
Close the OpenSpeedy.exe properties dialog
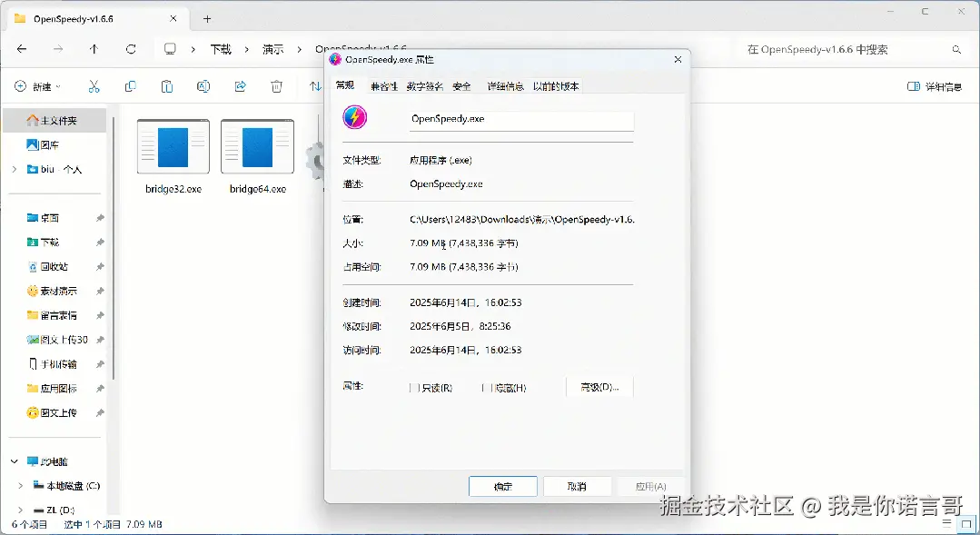[678, 59]
